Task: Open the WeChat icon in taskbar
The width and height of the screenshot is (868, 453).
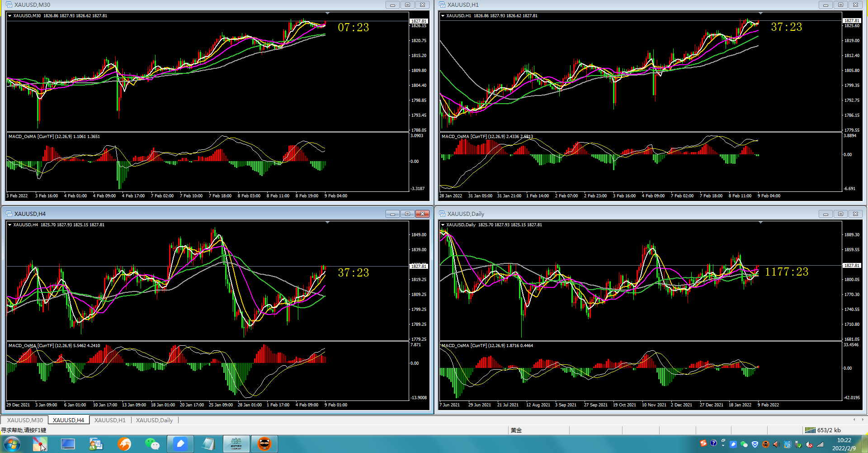Action: [x=152, y=444]
